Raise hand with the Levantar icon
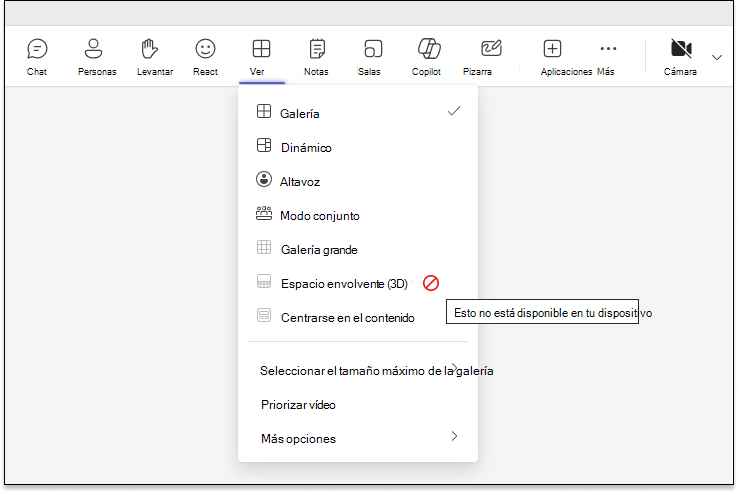Screen dimensions: 738x493 [x=150, y=48]
